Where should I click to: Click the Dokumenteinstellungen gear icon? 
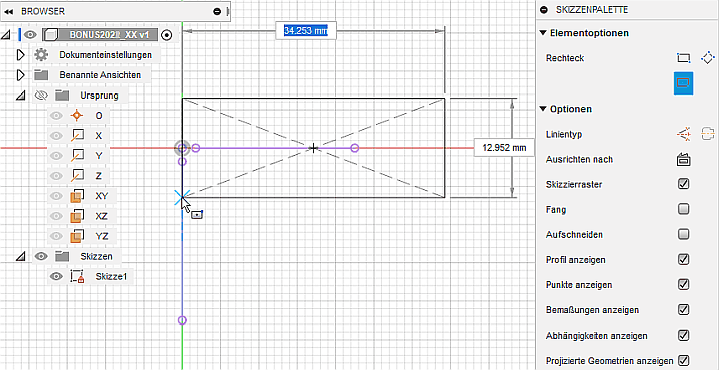coord(41,55)
